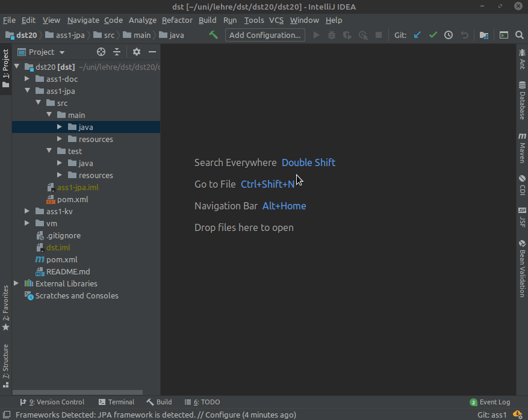Click the Add Configuration... button
The height and width of the screenshot is (420, 528).
point(265,35)
